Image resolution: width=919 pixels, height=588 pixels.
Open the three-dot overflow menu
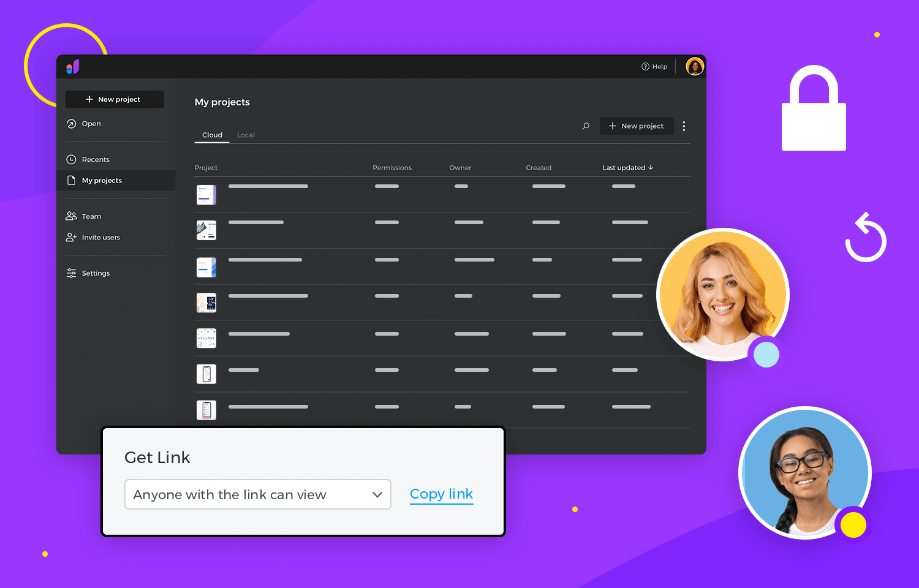(684, 126)
